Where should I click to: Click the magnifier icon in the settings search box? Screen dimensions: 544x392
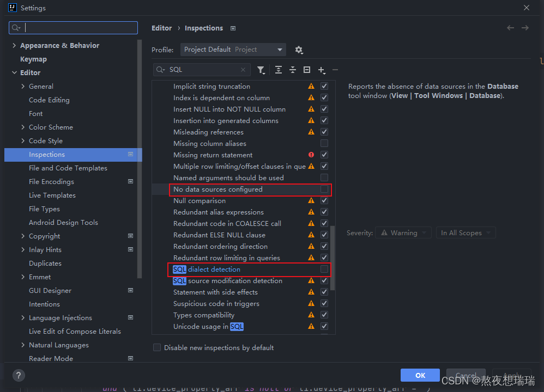pos(16,28)
